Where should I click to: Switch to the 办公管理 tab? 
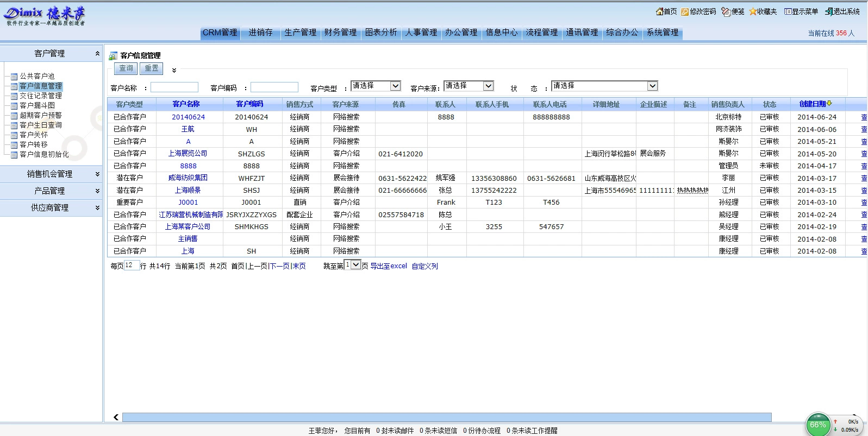[x=461, y=33]
